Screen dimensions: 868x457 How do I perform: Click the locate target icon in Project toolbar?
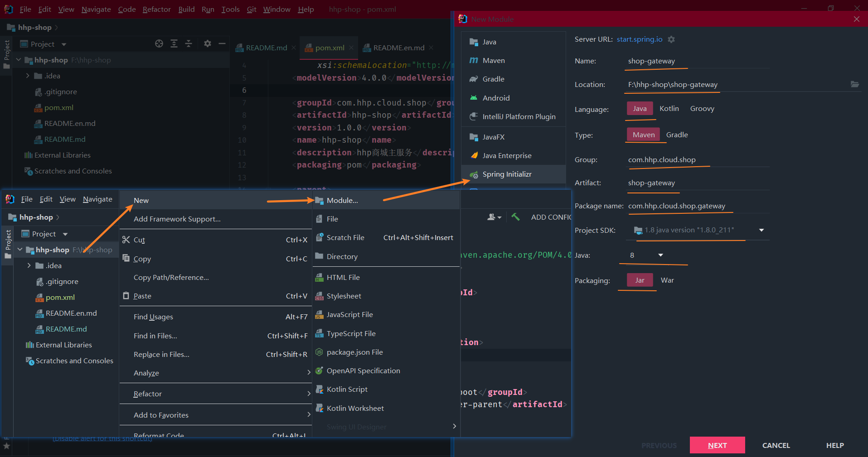(x=159, y=43)
